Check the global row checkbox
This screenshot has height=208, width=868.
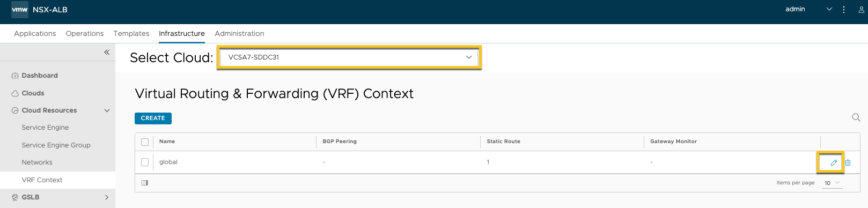click(x=145, y=162)
